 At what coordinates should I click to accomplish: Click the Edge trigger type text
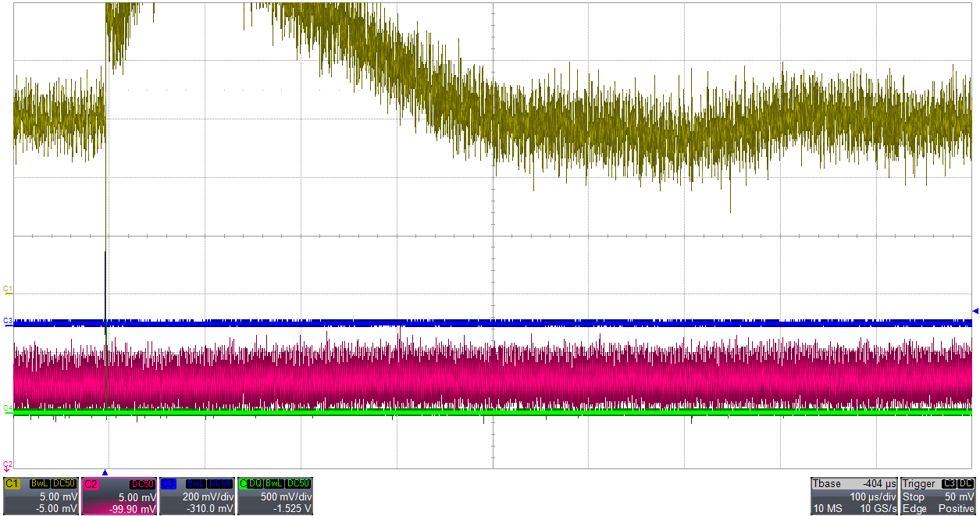coord(914,508)
